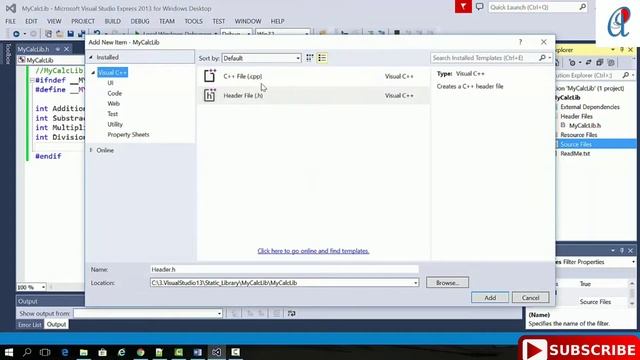This screenshot has height=360, width=640.
Task: Open the BUILD menu
Action: coord(113,21)
